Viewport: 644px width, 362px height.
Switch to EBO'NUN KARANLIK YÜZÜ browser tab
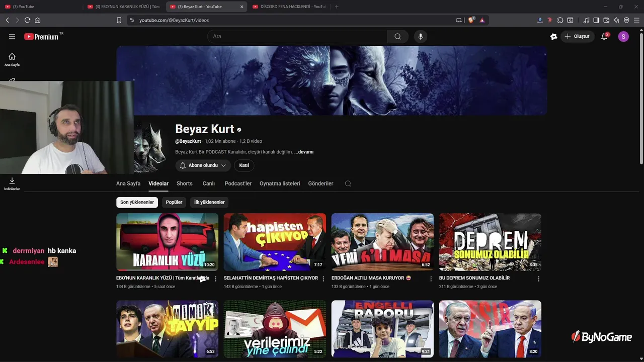124,7
